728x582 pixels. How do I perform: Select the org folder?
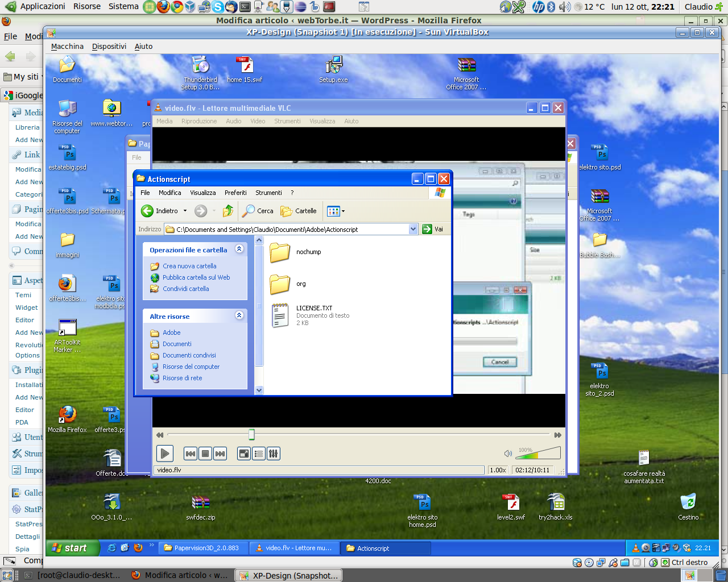[287, 284]
